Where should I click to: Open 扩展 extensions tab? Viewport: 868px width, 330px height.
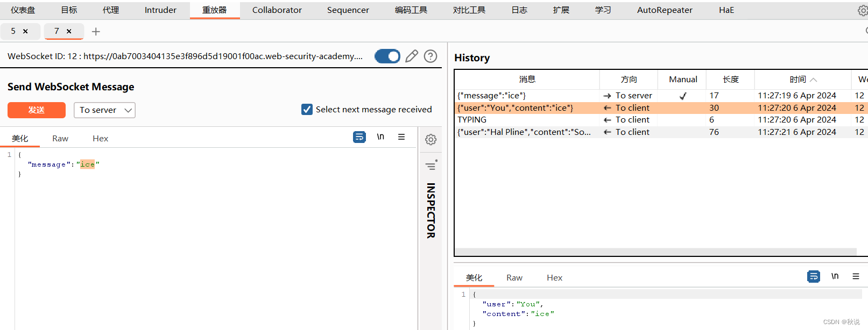[x=561, y=10]
